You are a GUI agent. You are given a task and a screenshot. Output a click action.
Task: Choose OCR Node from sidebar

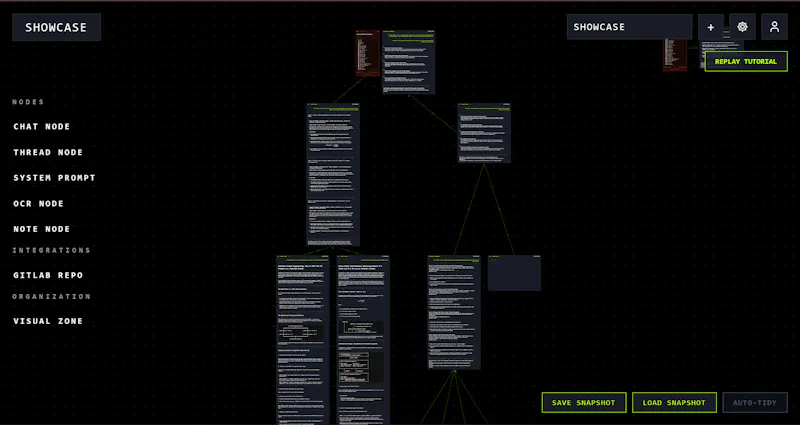point(39,203)
